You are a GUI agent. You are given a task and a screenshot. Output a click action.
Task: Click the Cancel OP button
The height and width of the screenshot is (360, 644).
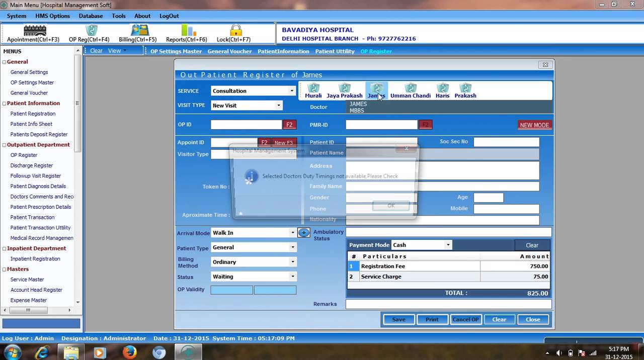(466, 319)
